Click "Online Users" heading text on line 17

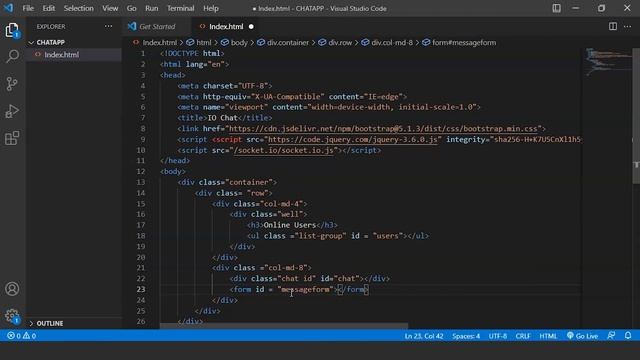point(289,225)
